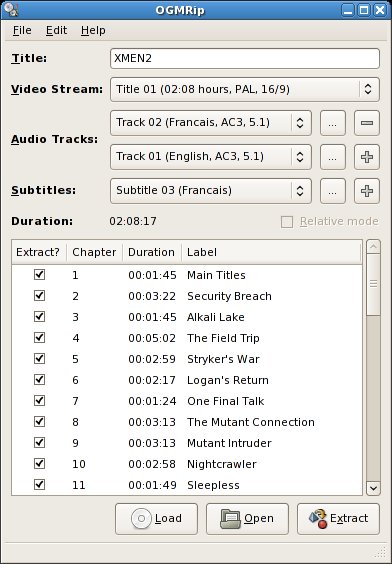Expand the Video Stream Title 01 dropdown
Viewport: 392px width, 564px height.
click(245, 89)
